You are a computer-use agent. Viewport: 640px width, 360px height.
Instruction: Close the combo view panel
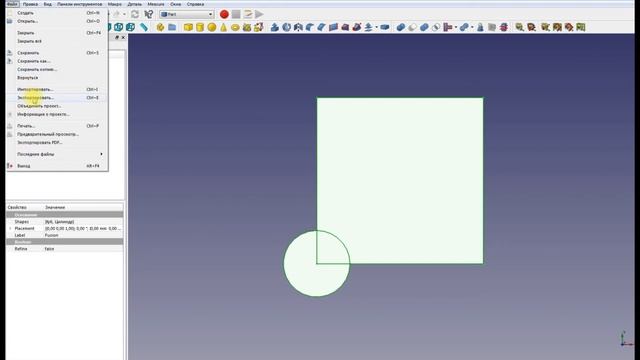tap(123, 38)
